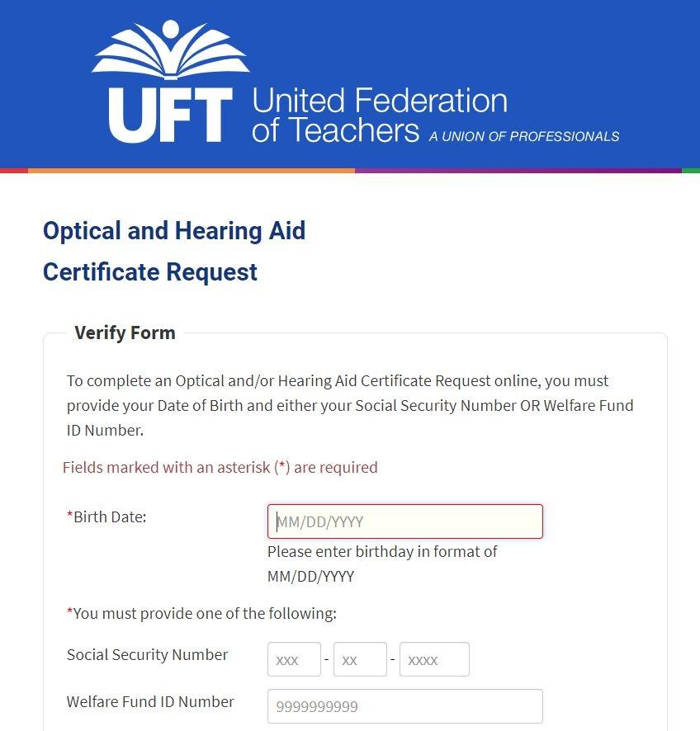Click the Birth Date field label
Viewport: 700px width, 731px height.
click(109, 517)
